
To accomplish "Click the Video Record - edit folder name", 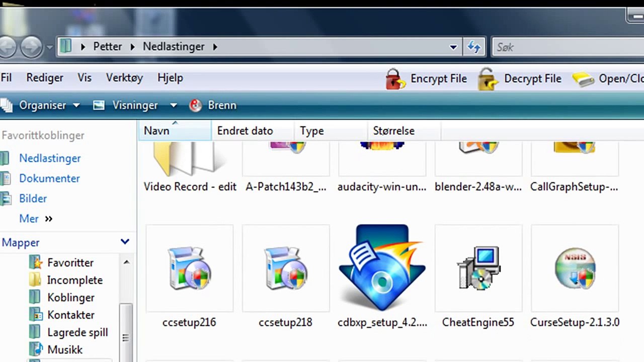I will coord(190,187).
